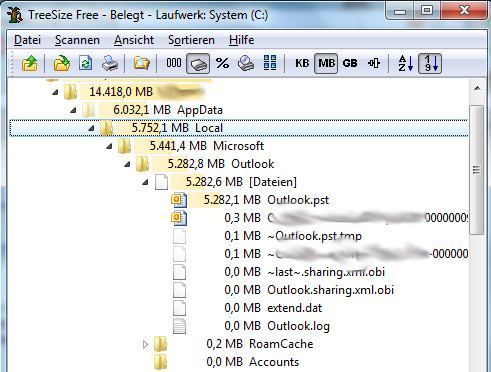Show sizes in MB
The image size is (491, 372).
click(x=326, y=63)
